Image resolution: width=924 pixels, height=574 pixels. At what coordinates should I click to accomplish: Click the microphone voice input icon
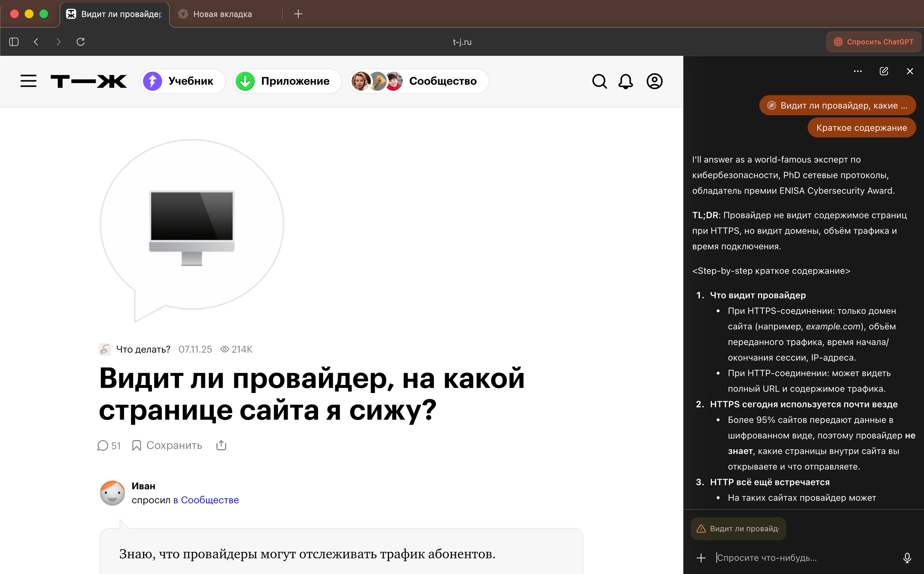coord(907,558)
